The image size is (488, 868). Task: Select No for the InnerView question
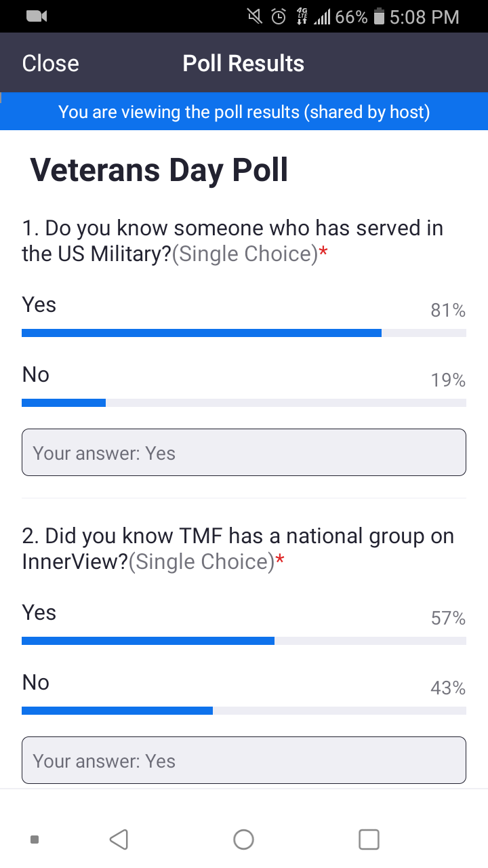coord(36,682)
